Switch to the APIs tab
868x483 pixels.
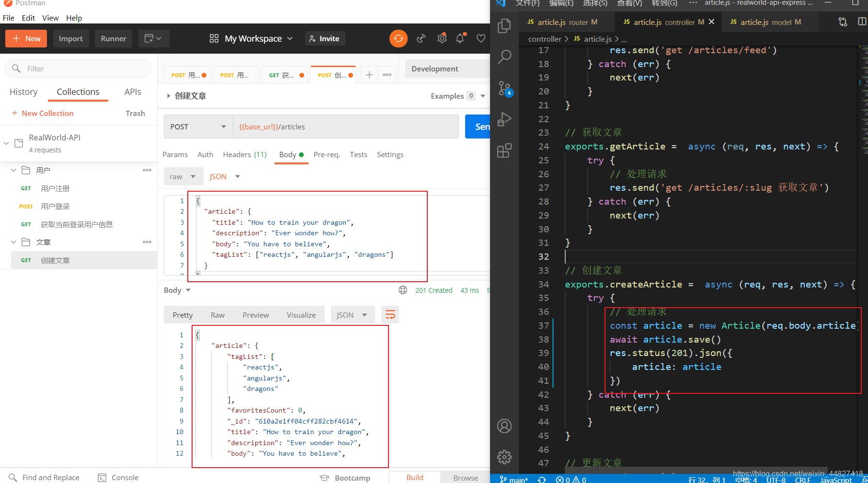[x=133, y=92]
